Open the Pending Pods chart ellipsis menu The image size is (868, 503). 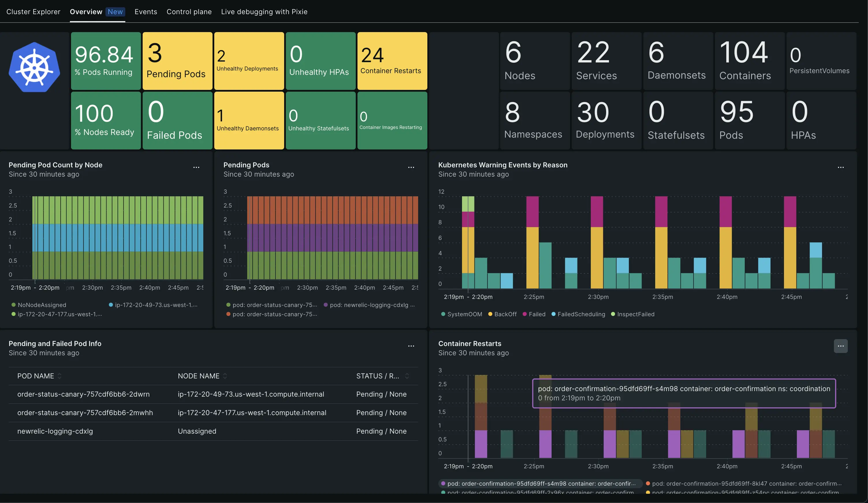[411, 168]
